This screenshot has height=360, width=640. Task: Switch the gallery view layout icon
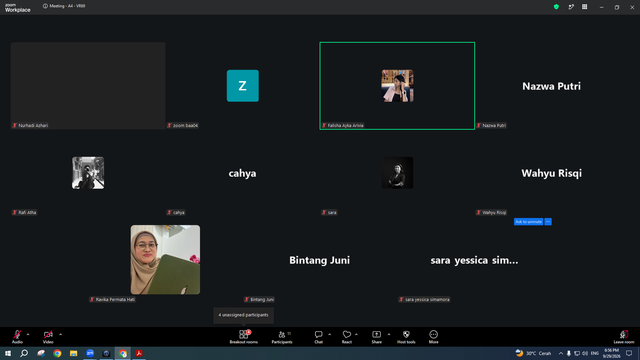[584, 7]
